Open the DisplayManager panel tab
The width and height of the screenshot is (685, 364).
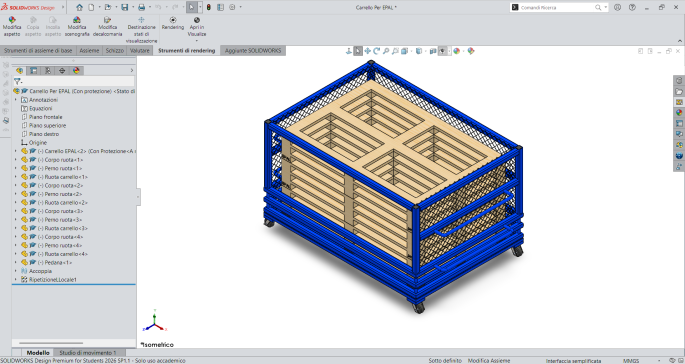[x=76, y=70]
